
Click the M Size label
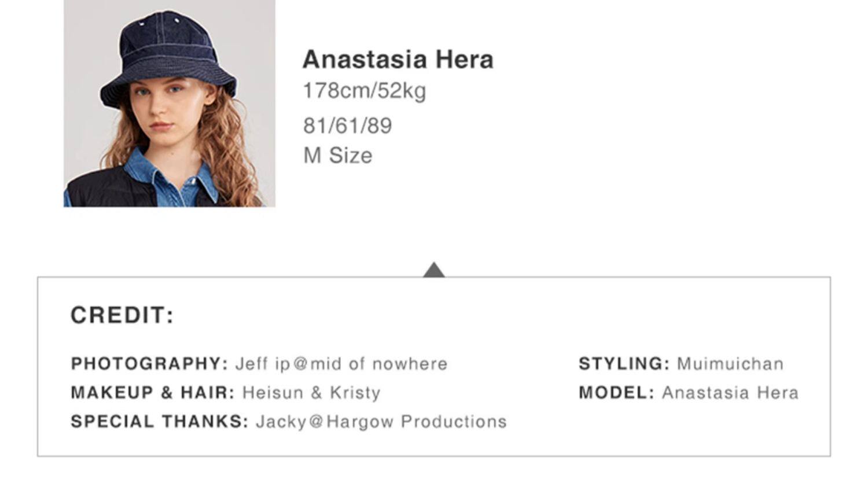[338, 156]
